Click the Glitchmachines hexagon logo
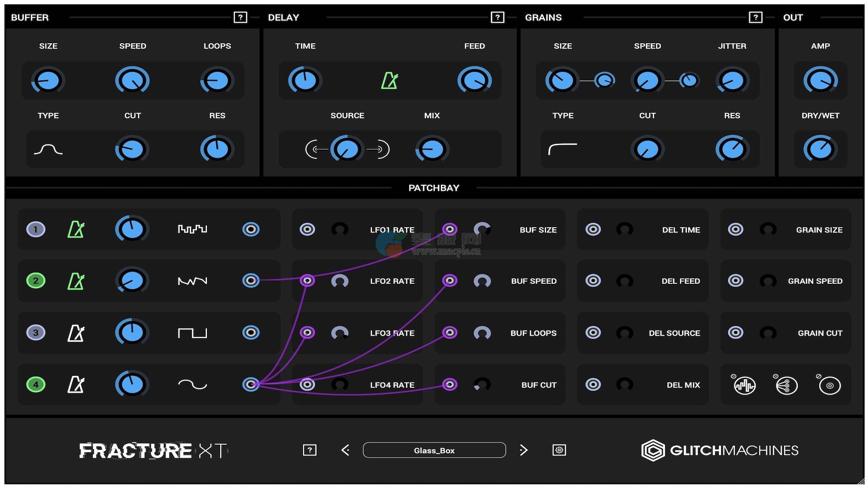Image resolution: width=868 pixels, height=488 pixels. [x=653, y=450]
